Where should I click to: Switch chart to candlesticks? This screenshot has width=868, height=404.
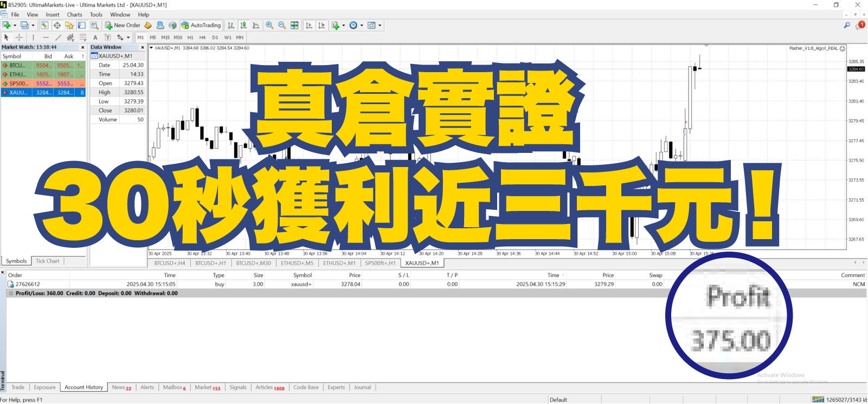(x=244, y=25)
